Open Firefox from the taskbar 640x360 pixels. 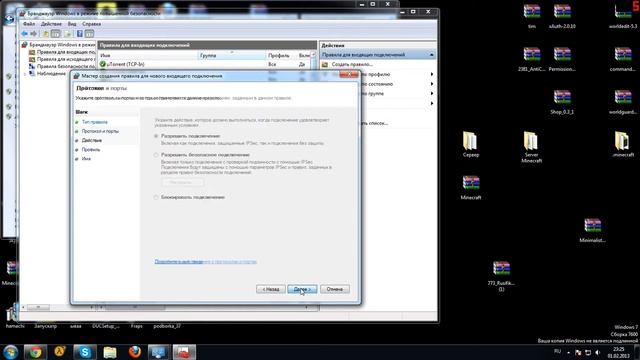135,352
